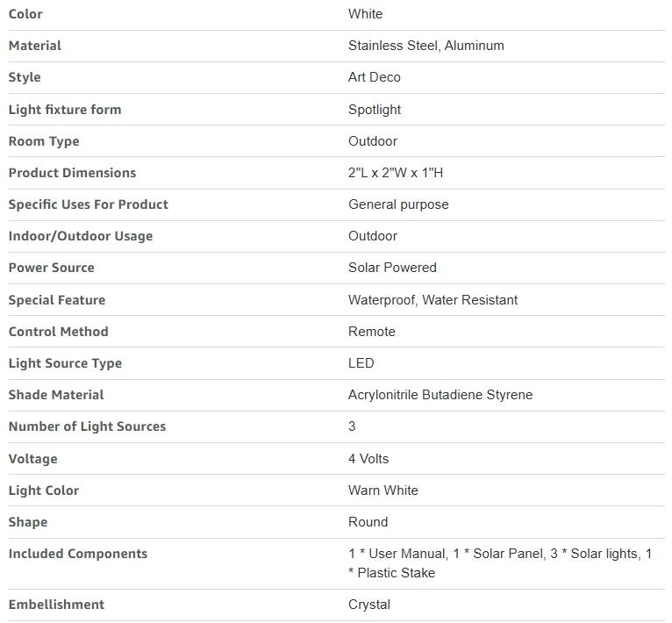Select the Stainless Steel, Aluminum value
Screen dimensions: 672x623
[426, 46]
